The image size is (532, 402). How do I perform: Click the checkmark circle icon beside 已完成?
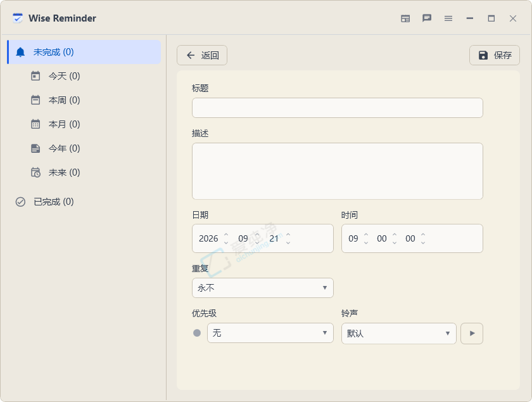coord(20,202)
